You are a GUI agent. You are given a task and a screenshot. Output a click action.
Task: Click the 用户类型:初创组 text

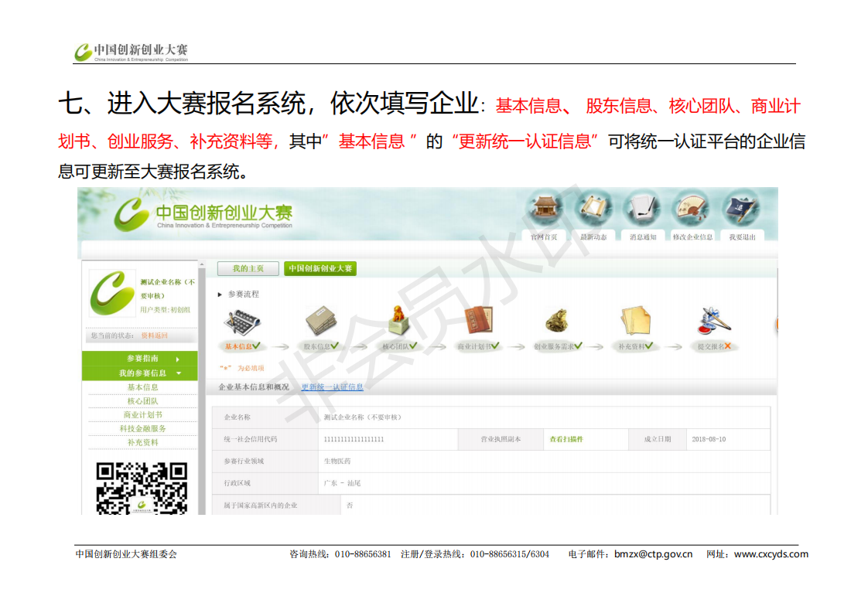[x=165, y=310]
